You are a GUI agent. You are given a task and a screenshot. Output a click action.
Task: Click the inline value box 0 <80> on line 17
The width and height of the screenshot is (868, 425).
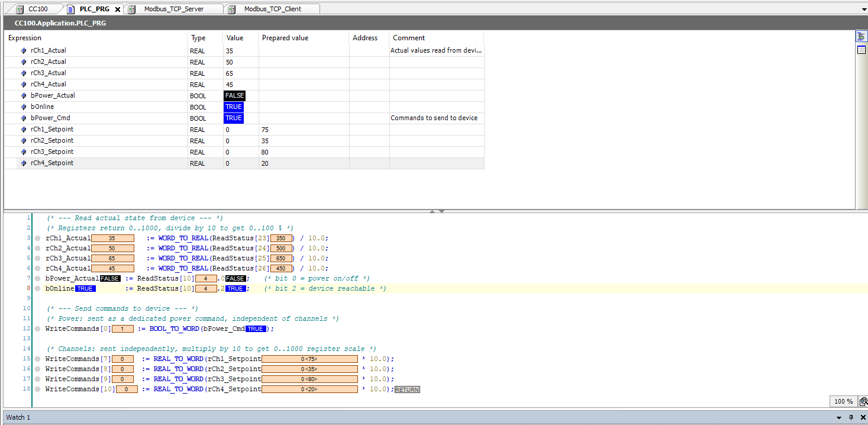[x=309, y=379]
